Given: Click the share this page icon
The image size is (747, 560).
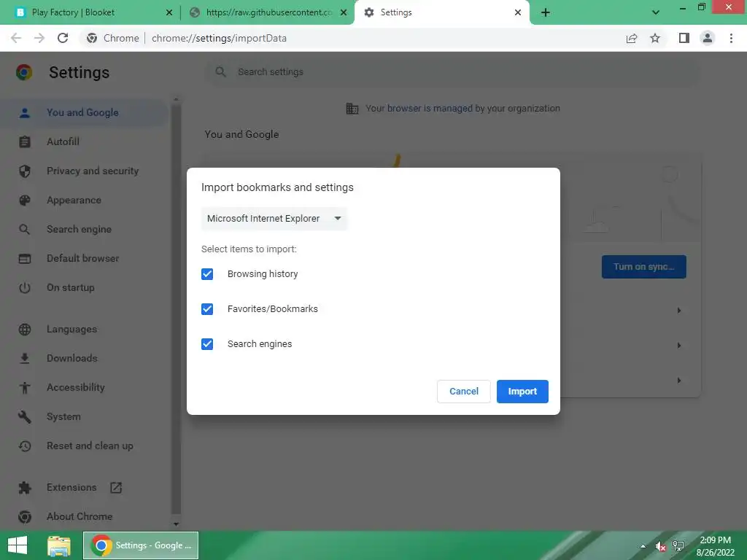Looking at the screenshot, I should tap(632, 38).
